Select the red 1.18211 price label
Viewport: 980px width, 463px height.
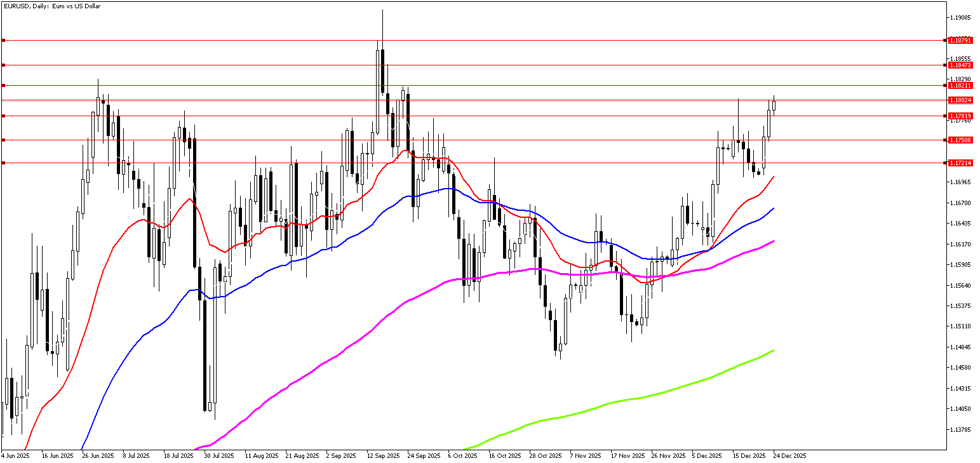[960, 85]
